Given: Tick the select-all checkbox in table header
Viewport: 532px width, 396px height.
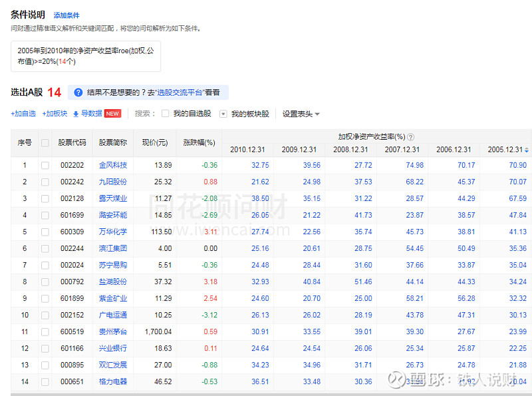Looking at the screenshot, I should pos(45,142).
